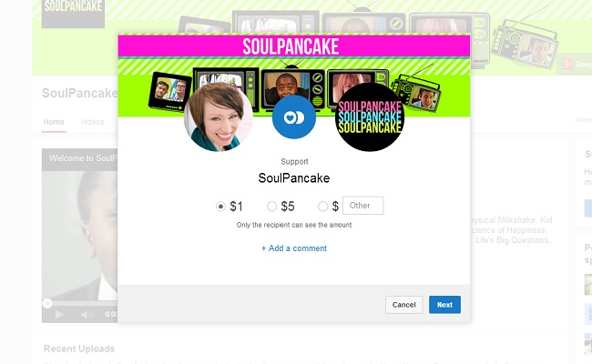
Task: Select the $5 donation radio button
Action: pos(271,207)
